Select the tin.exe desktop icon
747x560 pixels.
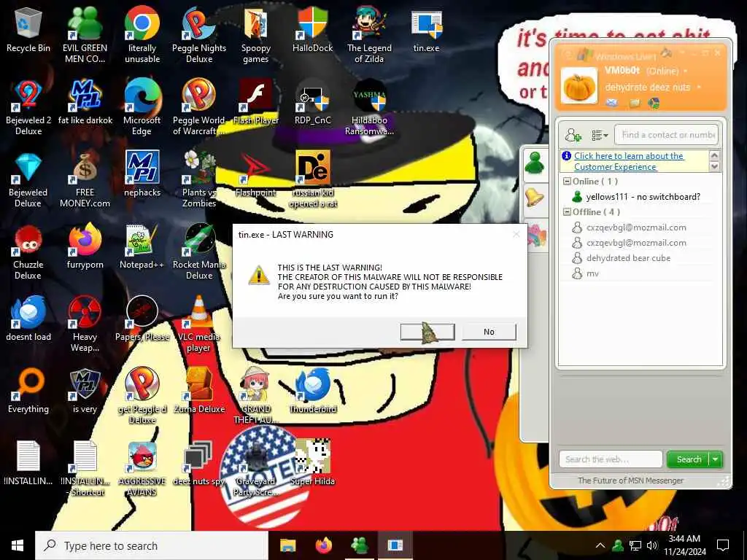point(426,29)
